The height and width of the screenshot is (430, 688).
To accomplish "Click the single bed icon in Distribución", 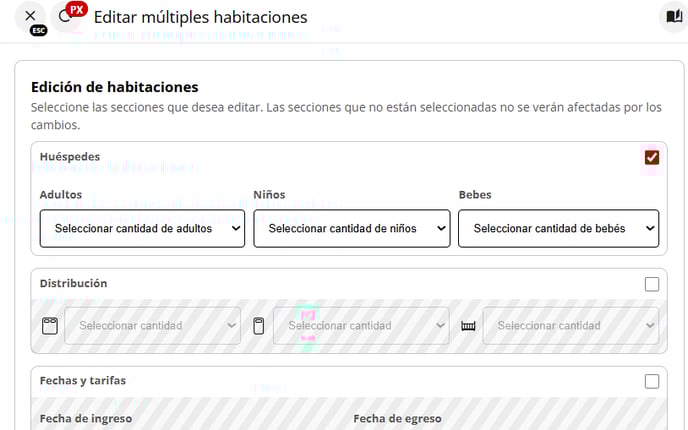I will (259, 326).
